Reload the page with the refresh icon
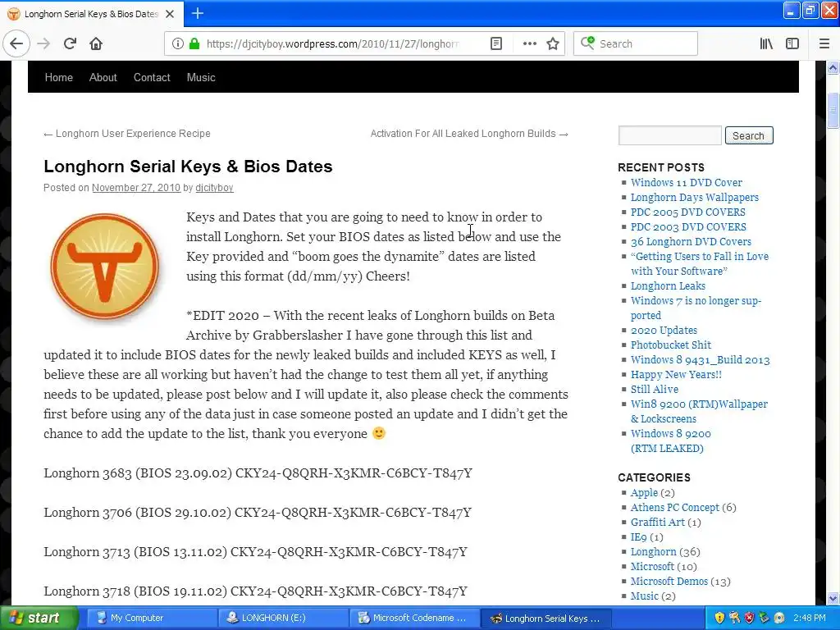The width and height of the screenshot is (840, 630). click(70, 43)
